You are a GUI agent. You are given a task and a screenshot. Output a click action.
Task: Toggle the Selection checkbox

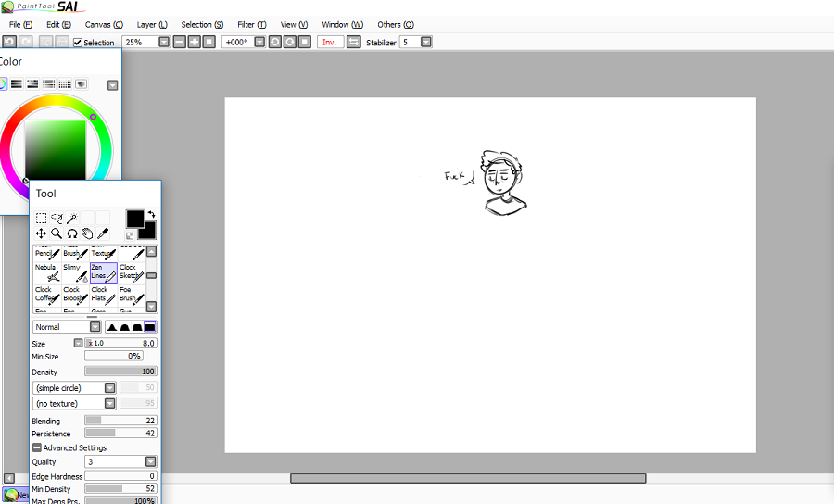pos(78,43)
